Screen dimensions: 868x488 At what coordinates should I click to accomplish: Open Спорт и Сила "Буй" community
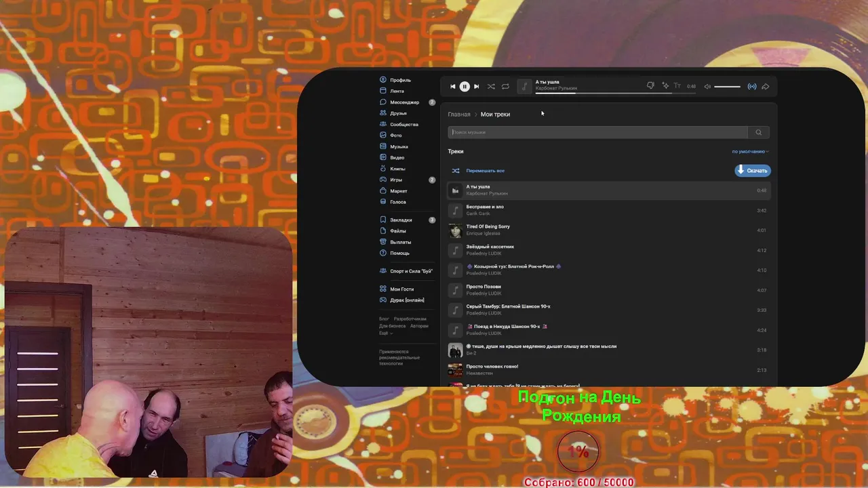(x=411, y=271)
